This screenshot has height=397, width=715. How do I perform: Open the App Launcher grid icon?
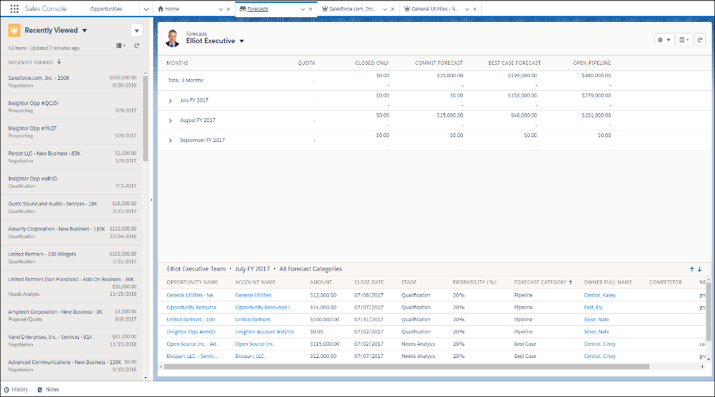tap(14, 9)
